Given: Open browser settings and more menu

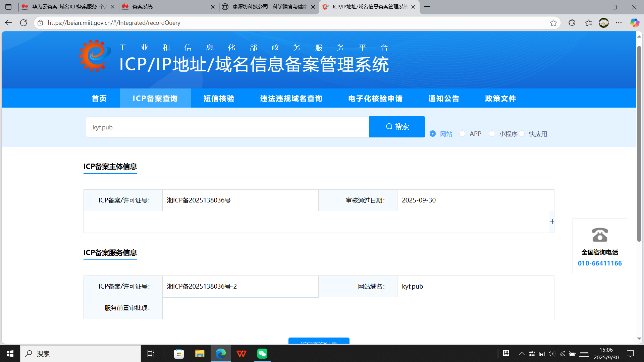Looking at the screenshot, I should (619, 23).
